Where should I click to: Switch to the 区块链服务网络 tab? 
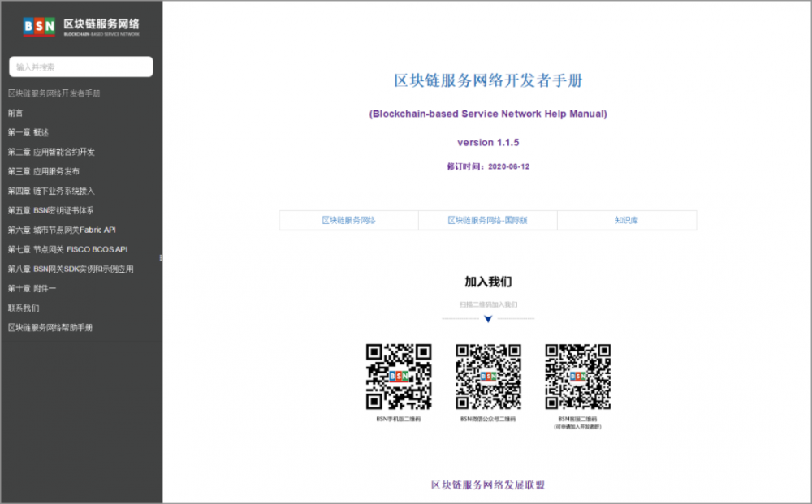coord(348,220)
